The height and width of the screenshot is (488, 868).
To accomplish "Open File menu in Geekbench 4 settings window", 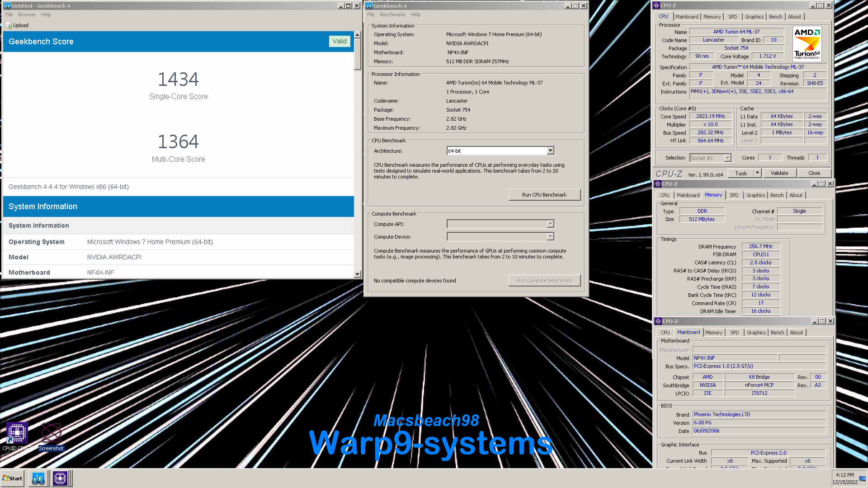I will point(371,14).
